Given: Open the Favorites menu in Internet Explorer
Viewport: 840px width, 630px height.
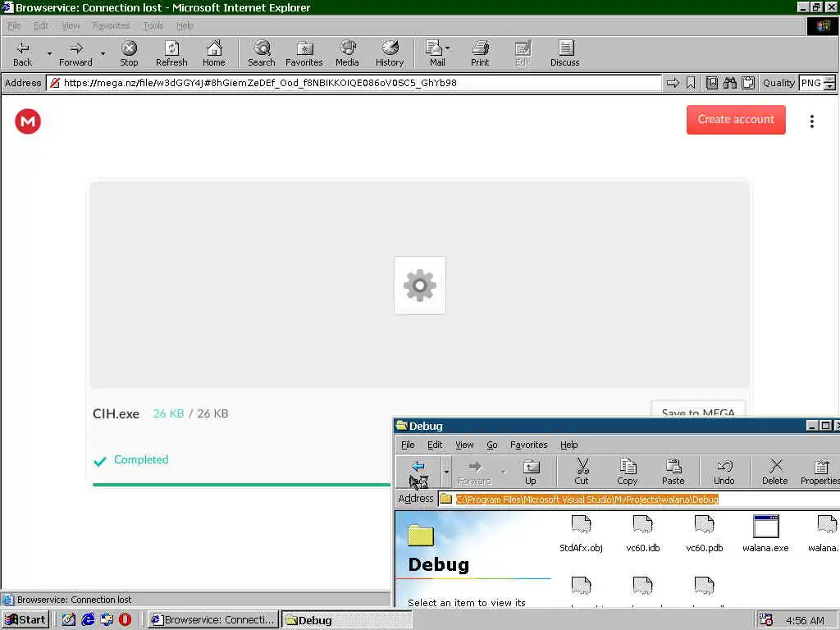Looking at the screenshot, I should pyautogui.click(x=111, y=25).
